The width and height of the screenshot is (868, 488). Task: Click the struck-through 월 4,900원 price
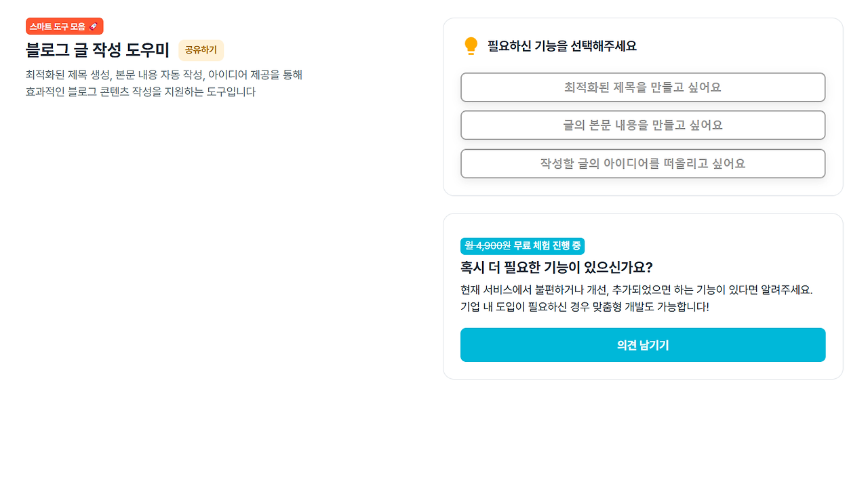tap(488, 246)
